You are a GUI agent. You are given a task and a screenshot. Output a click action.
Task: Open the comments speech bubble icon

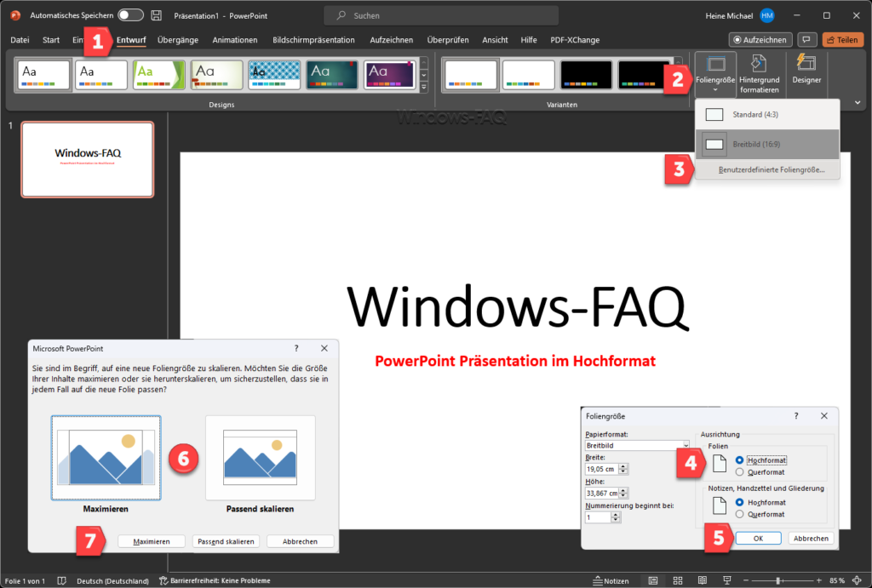pos(806,39)
